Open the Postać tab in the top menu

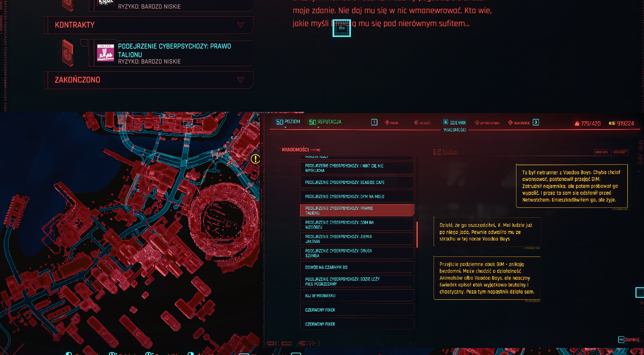[425, 123]
